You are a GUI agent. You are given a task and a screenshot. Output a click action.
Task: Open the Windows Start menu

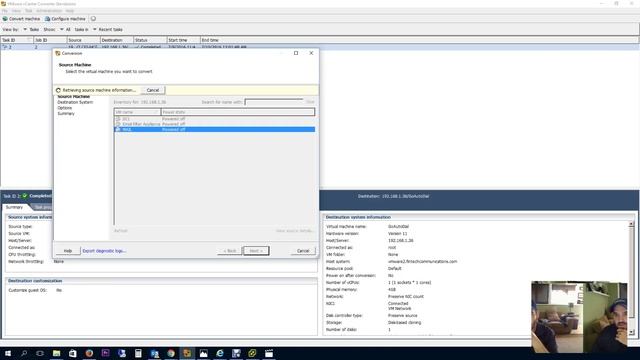8,353
